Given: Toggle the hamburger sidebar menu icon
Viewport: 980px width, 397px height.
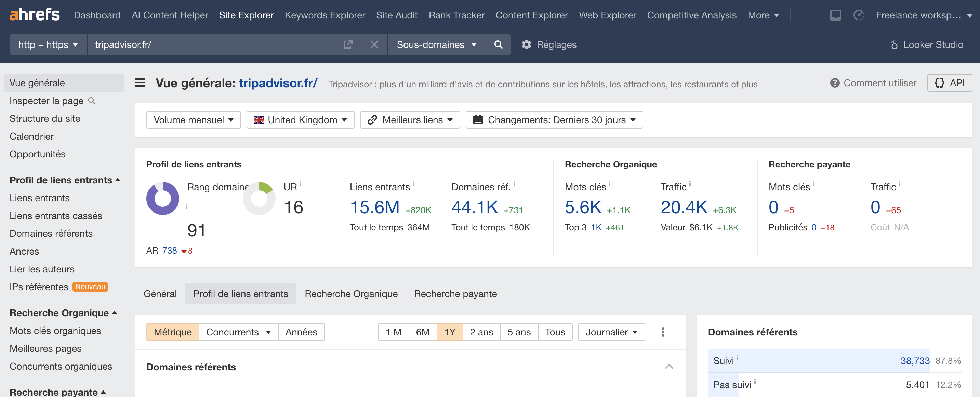Looking at the screenshot, I should 140,82.
